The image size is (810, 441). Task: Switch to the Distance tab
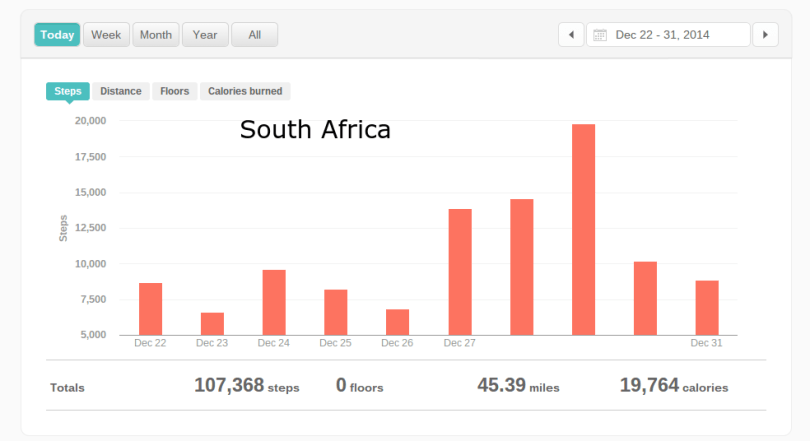121,91
